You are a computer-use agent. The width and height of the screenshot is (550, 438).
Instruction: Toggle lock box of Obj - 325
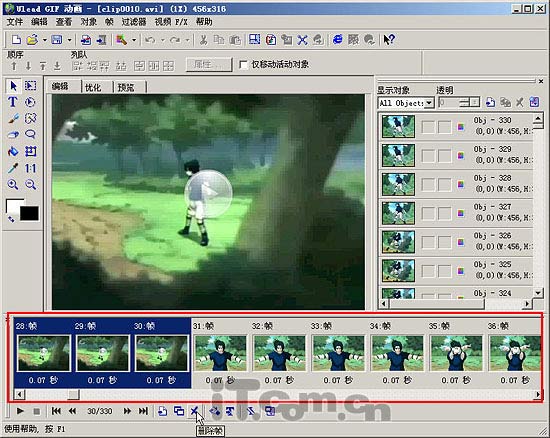click(x=444, y=271)
